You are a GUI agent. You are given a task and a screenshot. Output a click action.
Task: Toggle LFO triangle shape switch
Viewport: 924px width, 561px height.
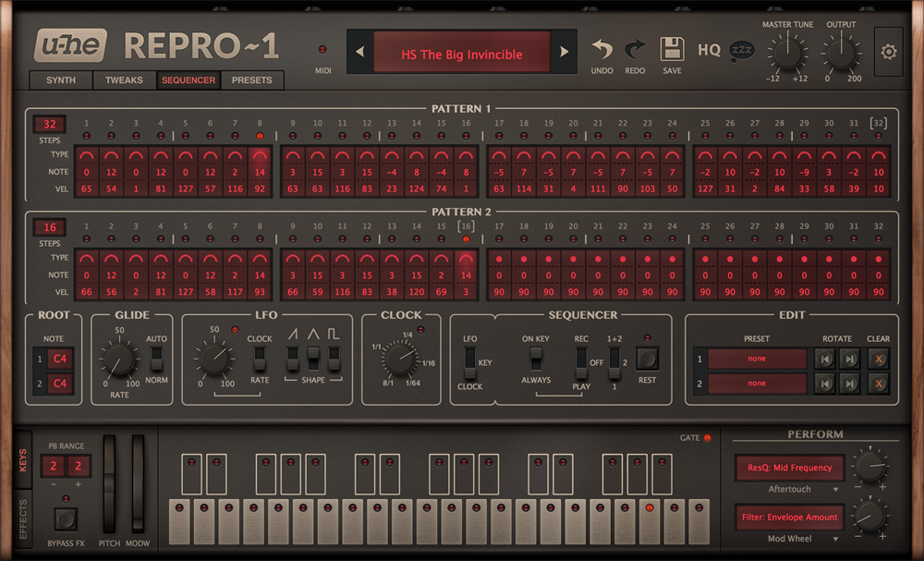point(313,359)
